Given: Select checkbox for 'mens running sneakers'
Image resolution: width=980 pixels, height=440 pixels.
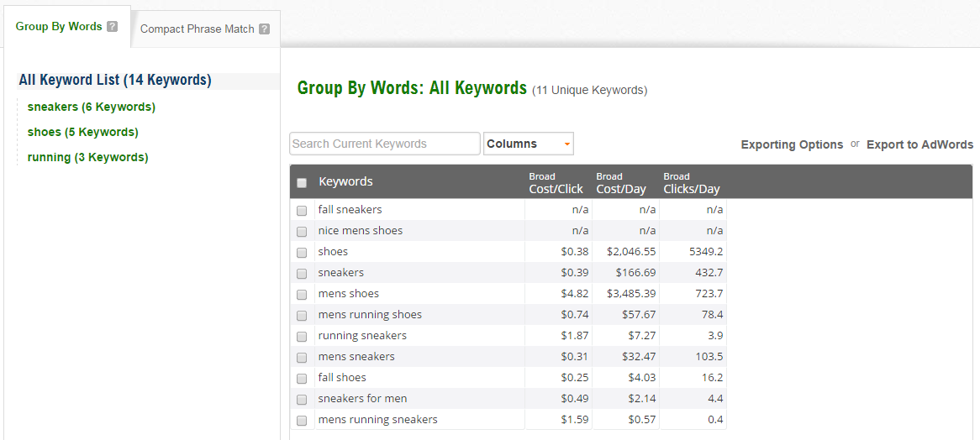Looking at the screenshot, I should [302, 421].
